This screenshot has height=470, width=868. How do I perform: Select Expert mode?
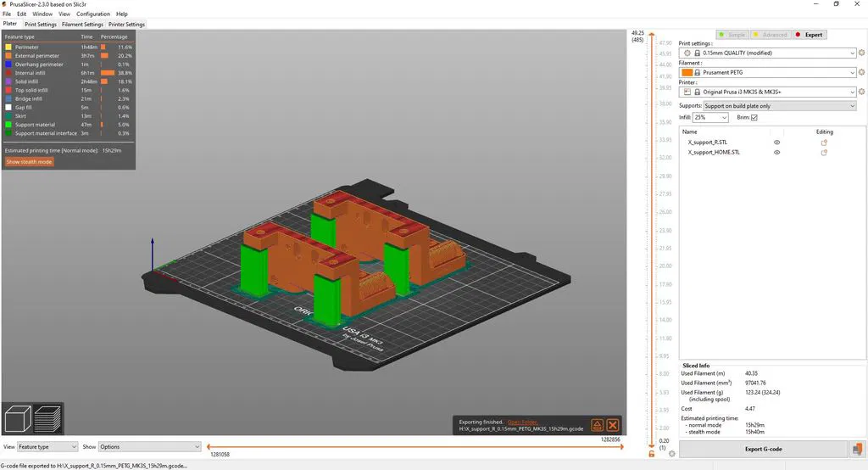tap(810, 35)
